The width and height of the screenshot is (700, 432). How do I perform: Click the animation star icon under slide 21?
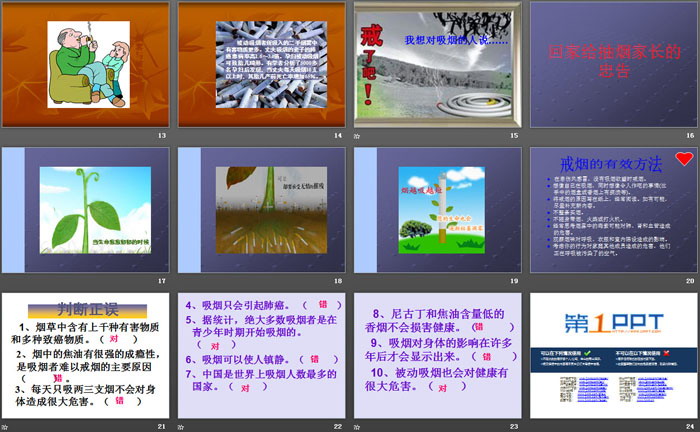[4, 427]
